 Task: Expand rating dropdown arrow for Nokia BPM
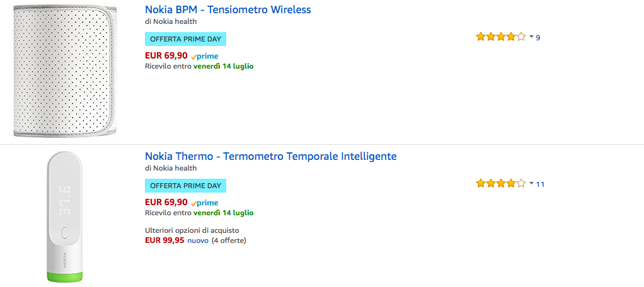click(531, 37)
